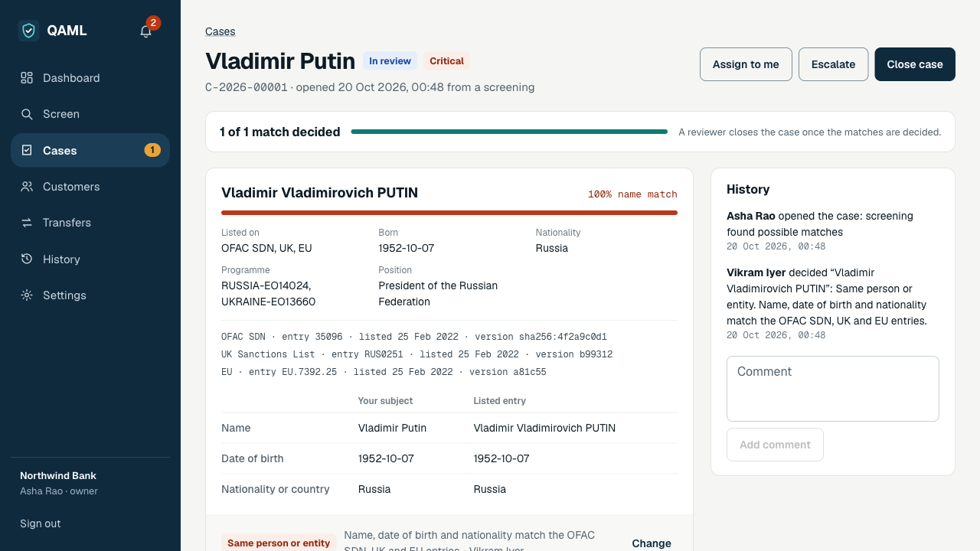The height and width of the screenshot is (551, 980).
Task: Click the Add comment button
Action: [x=775, y=445]
